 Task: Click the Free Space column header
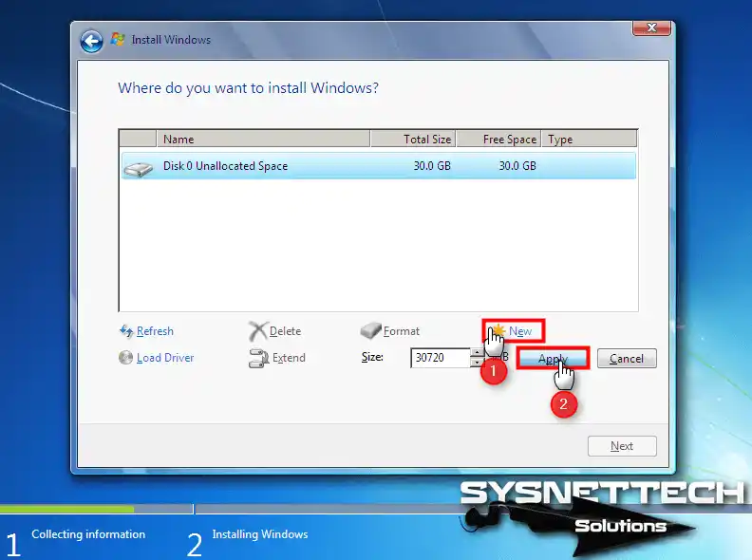(x=498, y=139)
